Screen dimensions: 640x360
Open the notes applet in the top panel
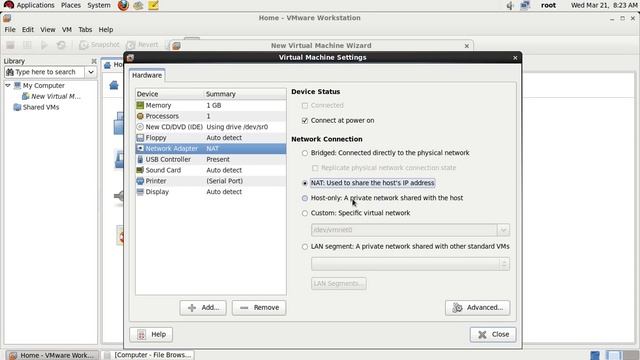[153, 5]
